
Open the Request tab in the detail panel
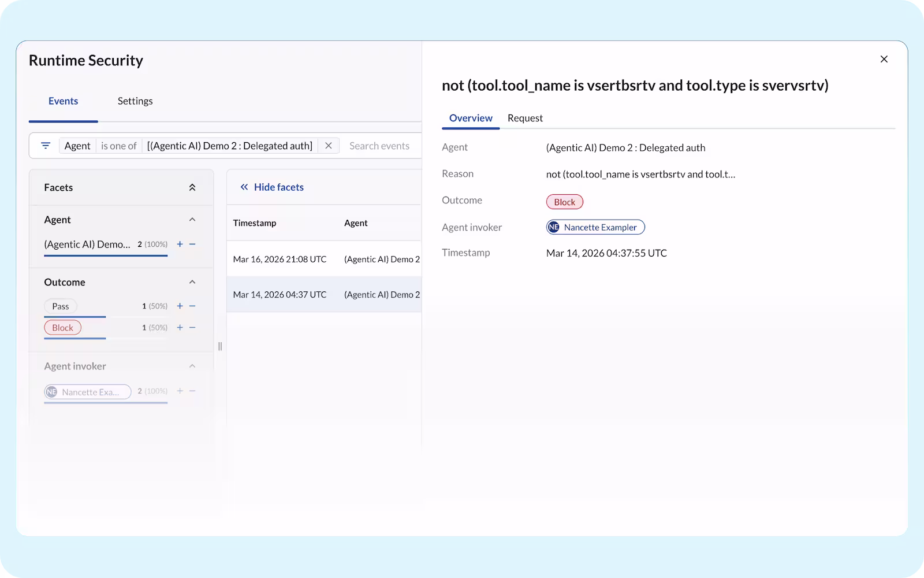click(x=525, y=118)
